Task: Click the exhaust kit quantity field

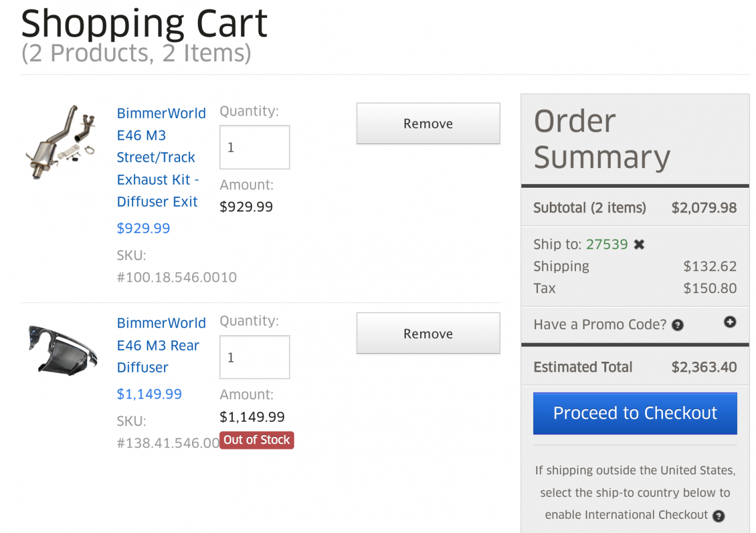Action: point(255,147)
